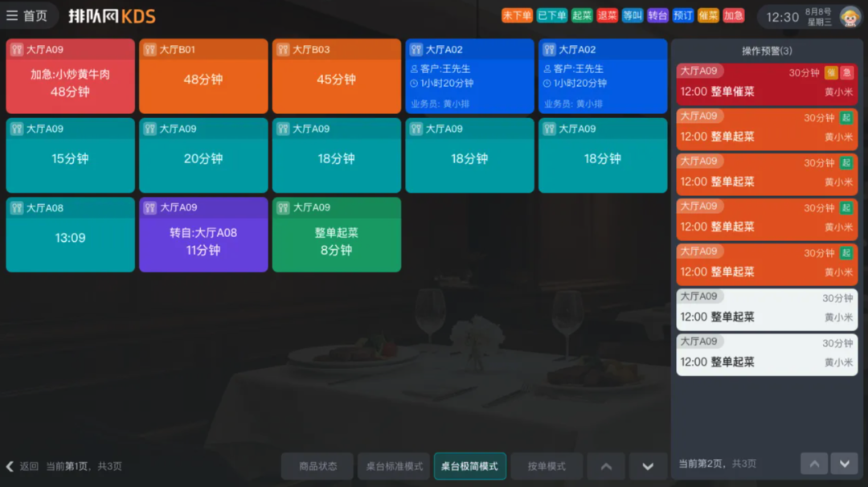Switch to 按单模式 view

pos(547,467)
